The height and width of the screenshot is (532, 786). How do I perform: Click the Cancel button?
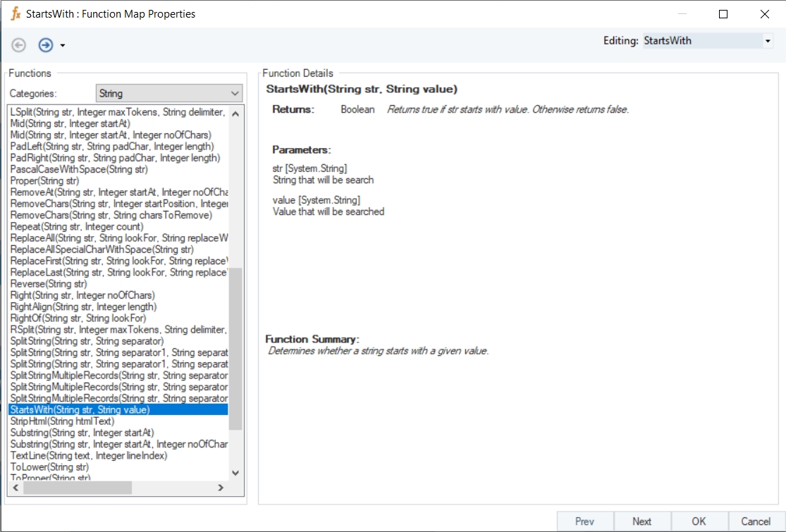point(756,521)
